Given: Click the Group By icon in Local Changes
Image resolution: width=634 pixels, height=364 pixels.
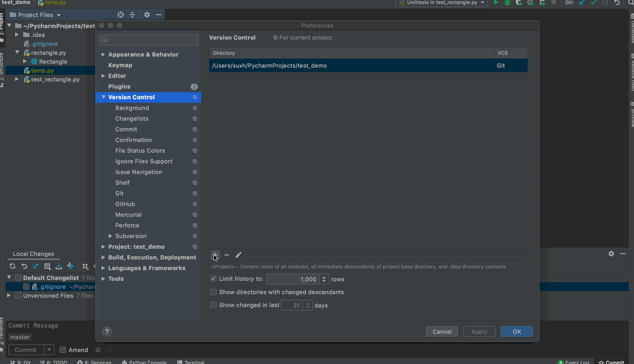Looking at the screenshot, I should 85,266.
